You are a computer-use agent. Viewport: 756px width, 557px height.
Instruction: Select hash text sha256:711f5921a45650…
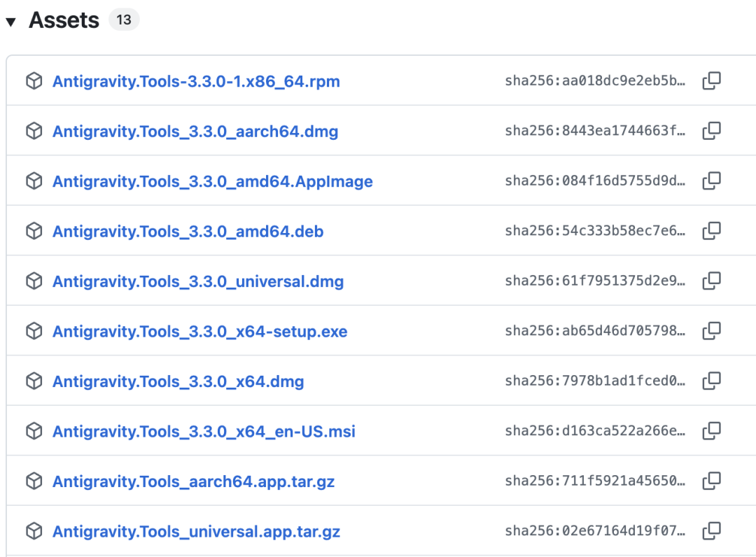pyautogui.click(x=595, y=481)
